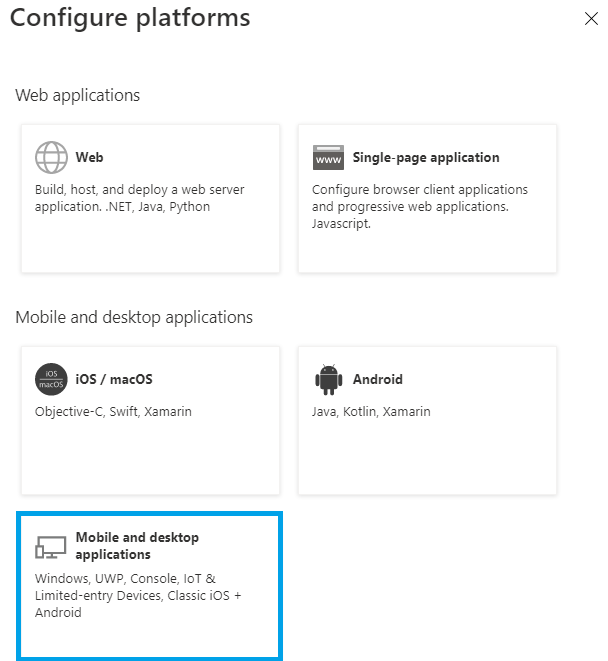Close the Configure platforms panel
The image size is (608, 661).
[591, 19]
